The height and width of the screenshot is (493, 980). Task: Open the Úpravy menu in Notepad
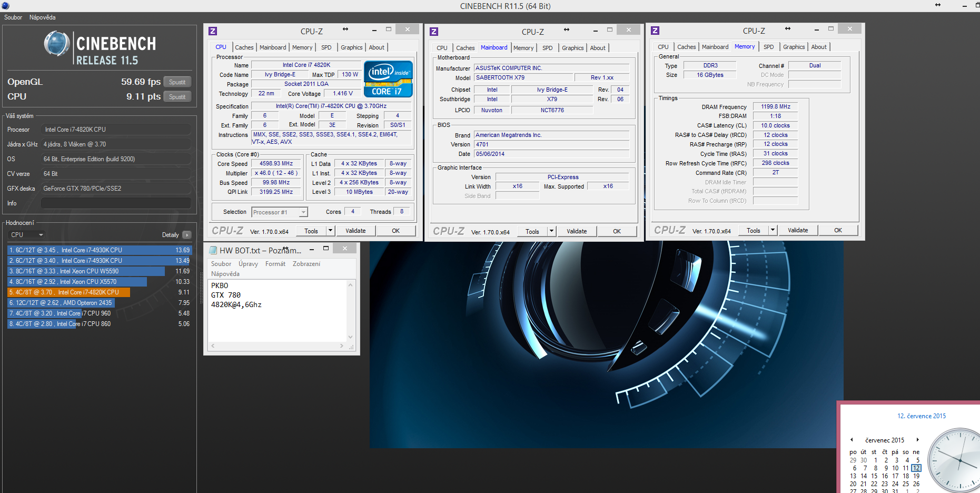(248, 264)
